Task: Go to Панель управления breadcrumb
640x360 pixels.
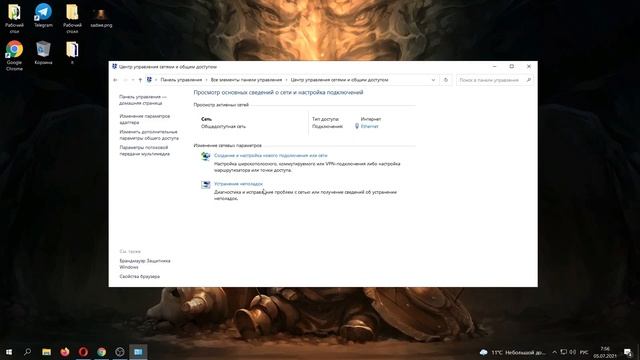Action: [x=181, y=80]
